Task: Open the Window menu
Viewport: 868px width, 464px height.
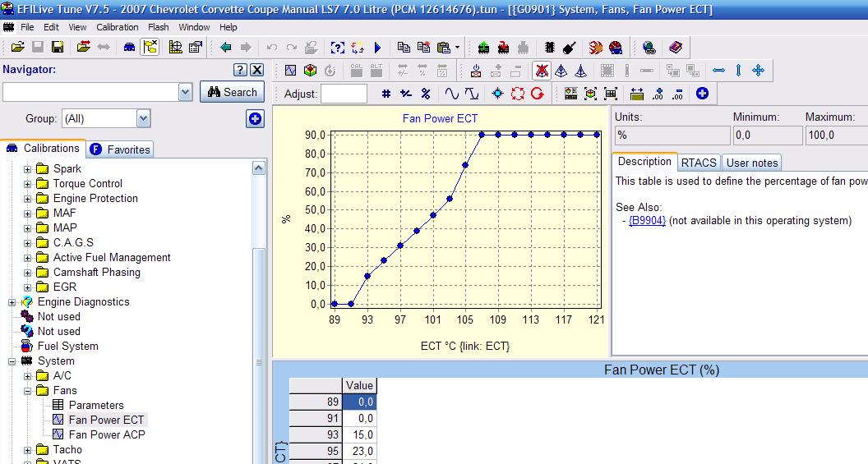Action: 194,27
